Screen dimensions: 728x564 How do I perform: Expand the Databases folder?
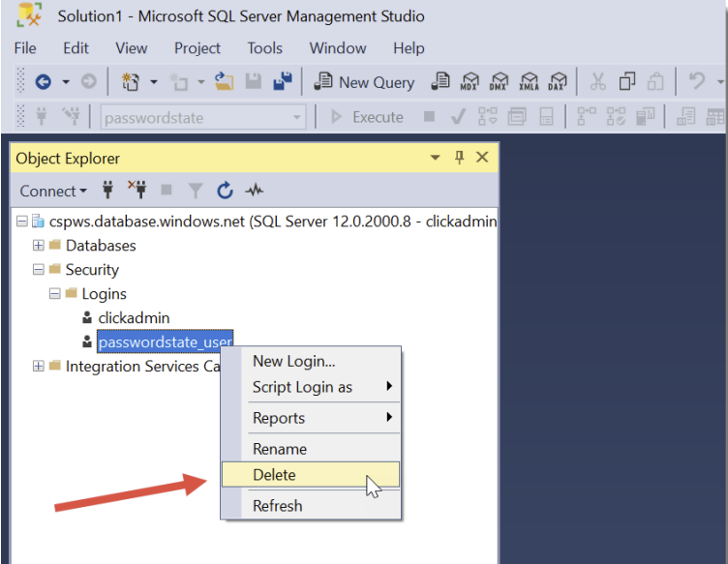pyautogui.click(x=39, y=246)
